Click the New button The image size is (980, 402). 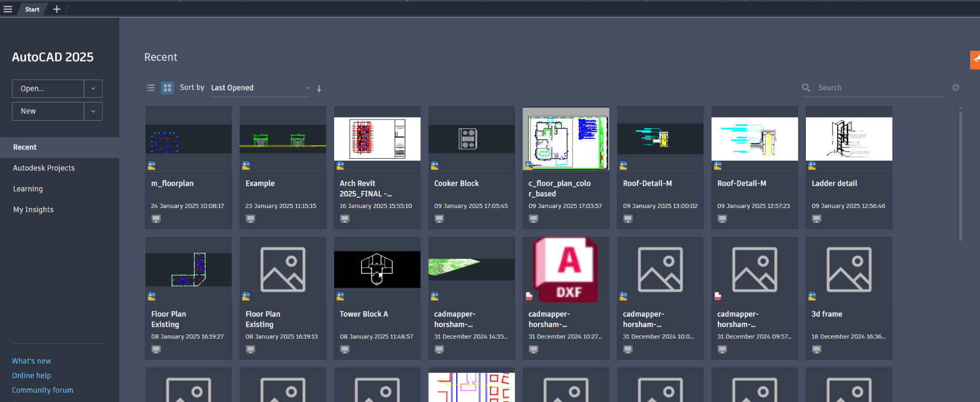point(48,111)
